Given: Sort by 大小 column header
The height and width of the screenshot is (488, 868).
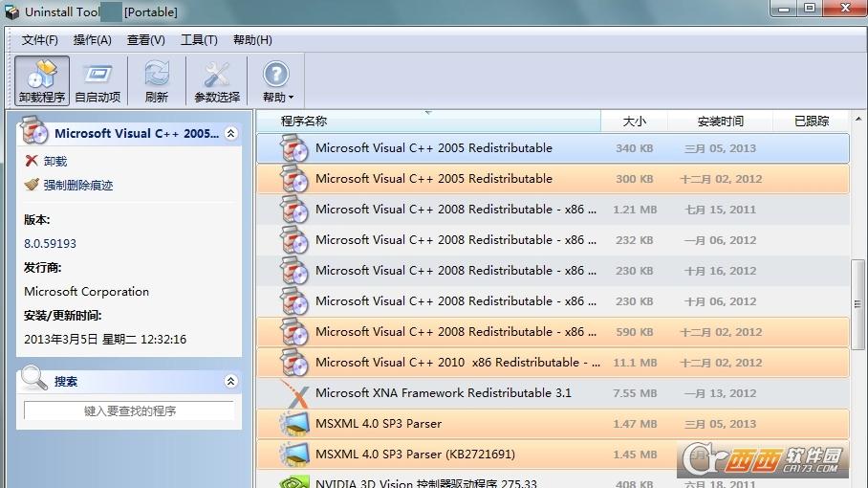Looking at the screenshot, I should click(635, 122).
